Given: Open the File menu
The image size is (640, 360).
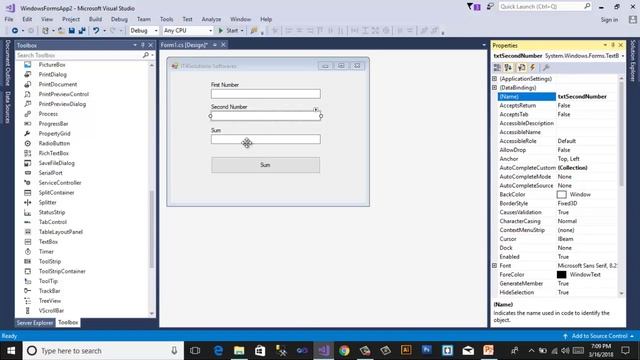Looking at the screenshot, I should (x=9, y=19).
